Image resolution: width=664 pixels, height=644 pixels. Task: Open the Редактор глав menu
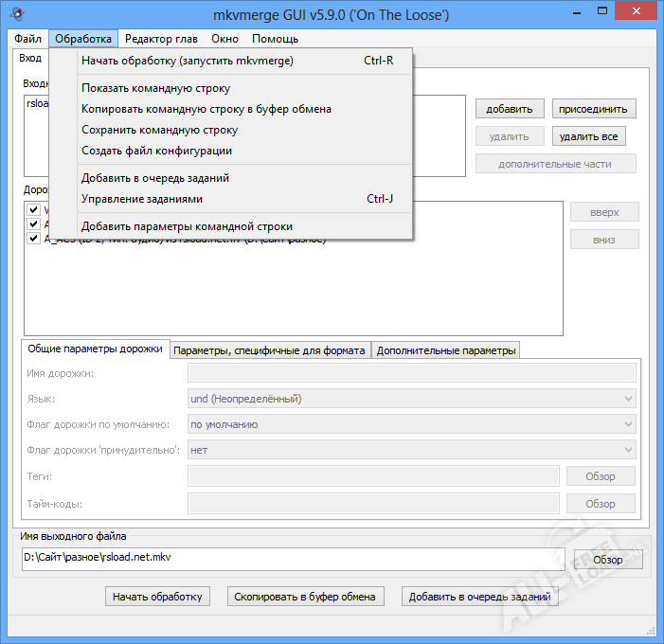click(161, 39)
